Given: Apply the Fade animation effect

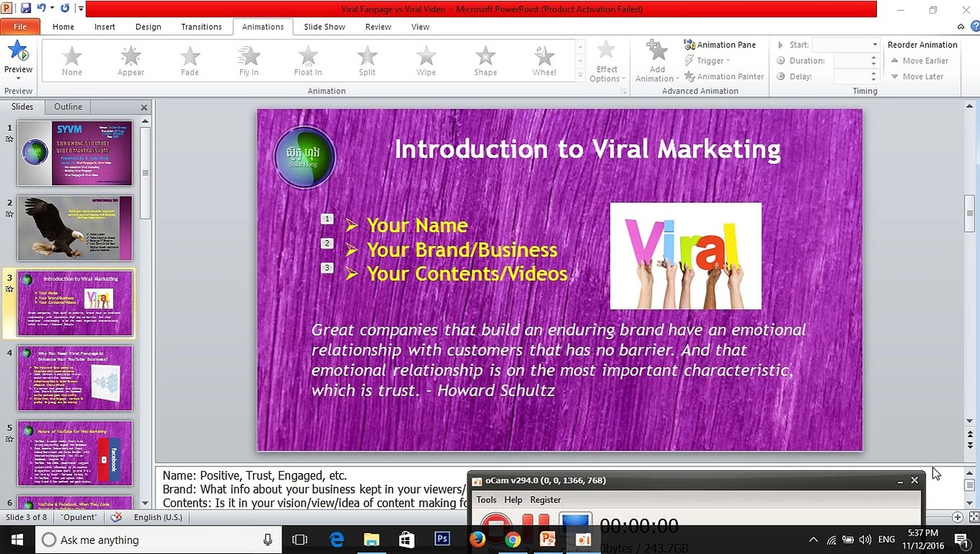Looking at the screenshot, I should coord(190,61).
